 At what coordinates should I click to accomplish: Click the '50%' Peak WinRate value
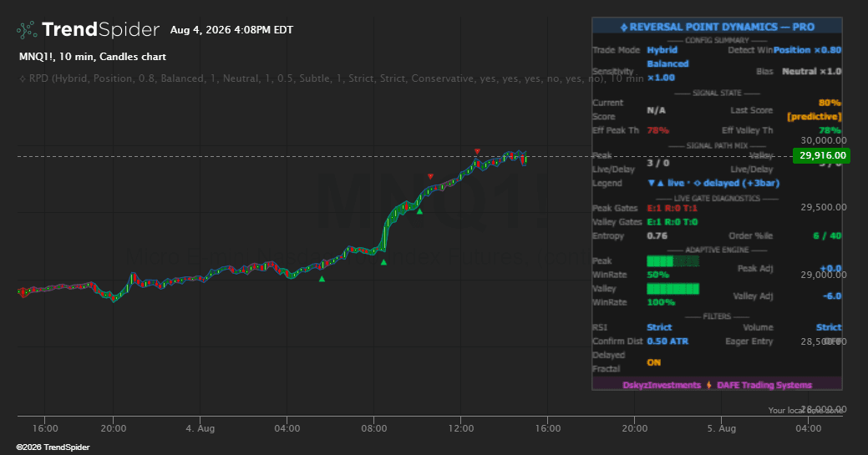[x=657, y=275]
